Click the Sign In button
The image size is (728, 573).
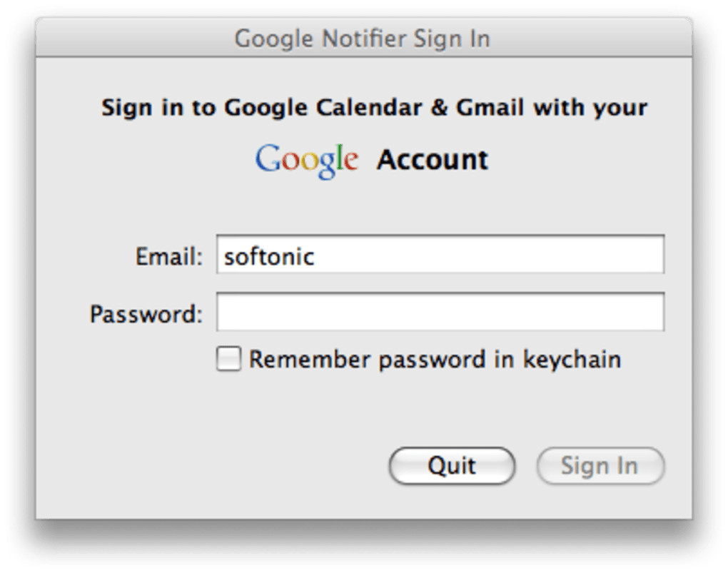click(x=600, y=466)
